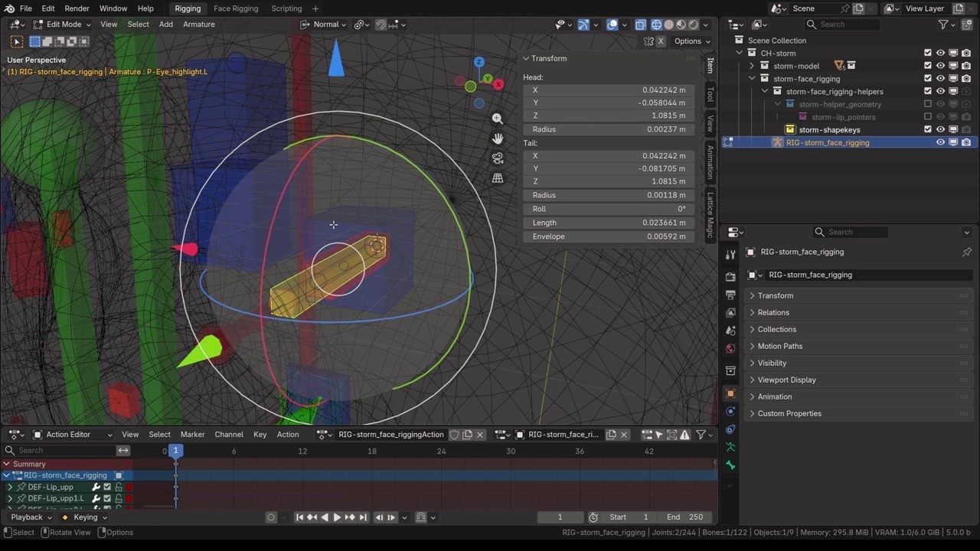Expand the Relations panel
980x551 pixels.
pyautogui.click(x=773, y=312)
